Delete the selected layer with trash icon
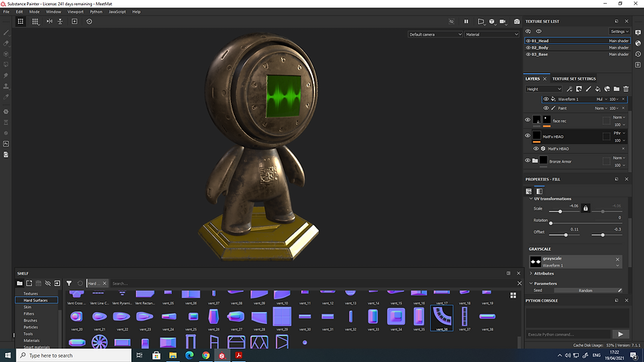The height and width of the screenshot is (362, 644). coord(626,89)
